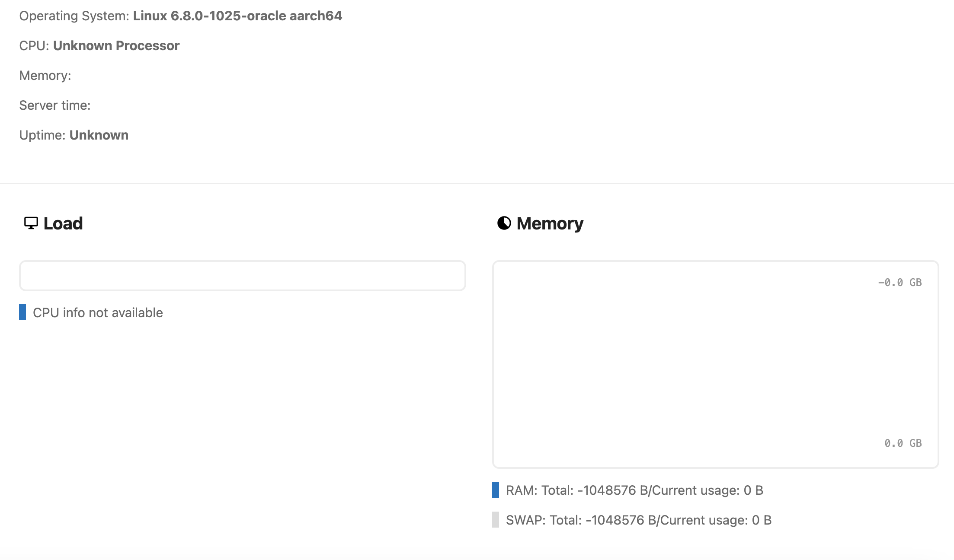Click the aarch64 architecture text
The image size is (954, 560).
pyautogui.click(x=316, y=16)
